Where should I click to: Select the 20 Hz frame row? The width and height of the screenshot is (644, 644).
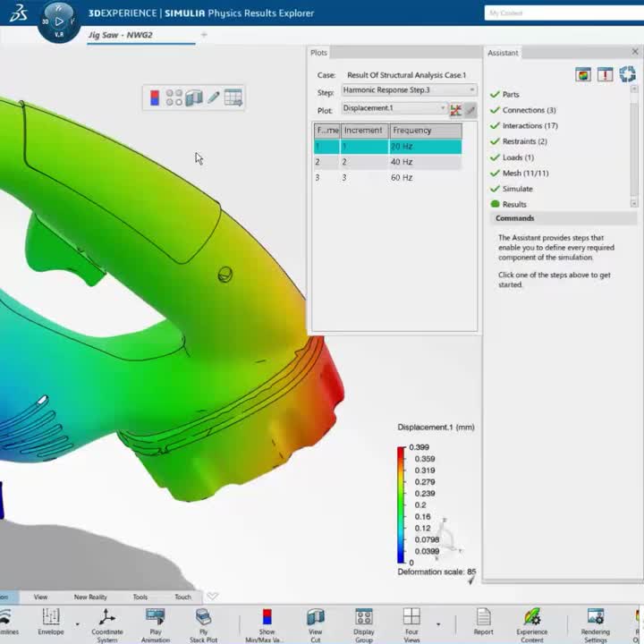tap(387, 147)
